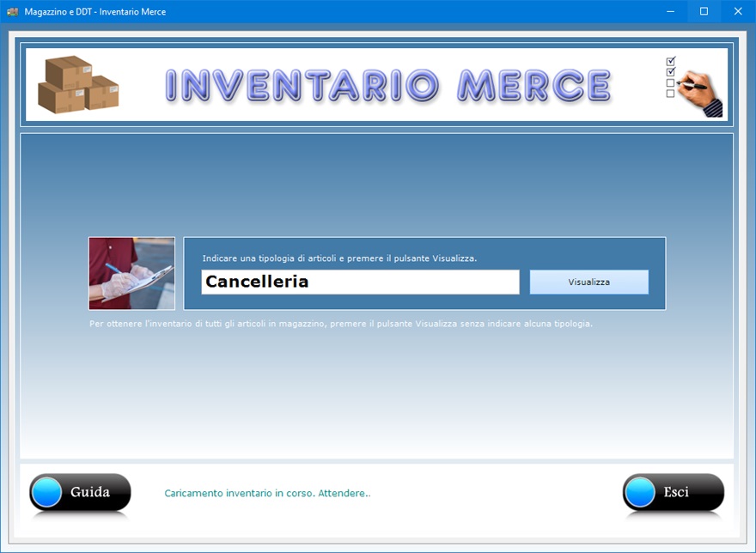756x553 pixels.
Task: Click the 'Indicare una tipologia di articoli' instruction
Action: pos(339,258)
